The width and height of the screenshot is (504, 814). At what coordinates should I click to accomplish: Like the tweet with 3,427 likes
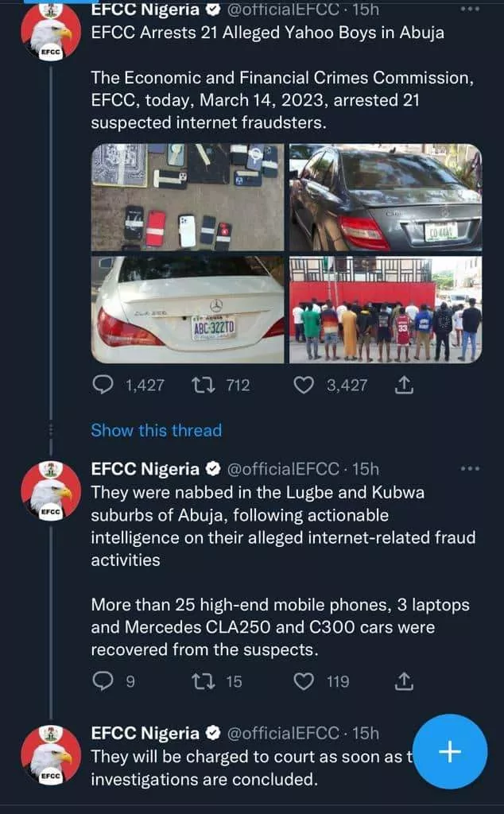[304, 385]
